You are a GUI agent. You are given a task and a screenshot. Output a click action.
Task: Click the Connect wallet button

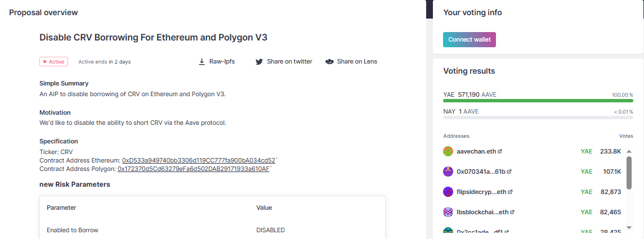pos(469,40)
